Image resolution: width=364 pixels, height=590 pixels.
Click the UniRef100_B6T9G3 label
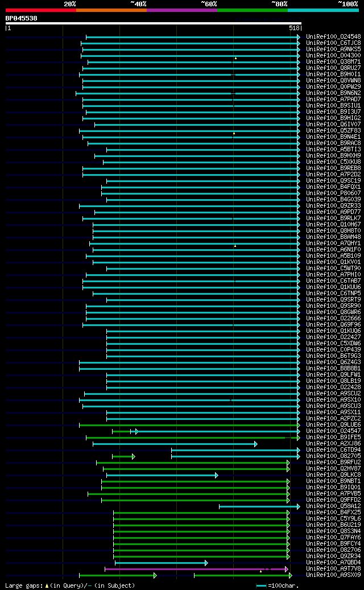click(333, 356)
